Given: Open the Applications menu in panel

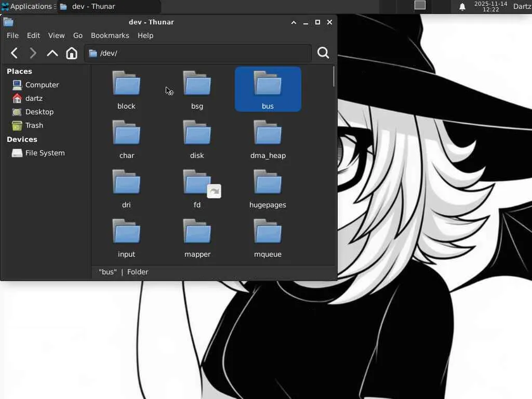Looking at the screenshot, I should [x=28, y=6].
